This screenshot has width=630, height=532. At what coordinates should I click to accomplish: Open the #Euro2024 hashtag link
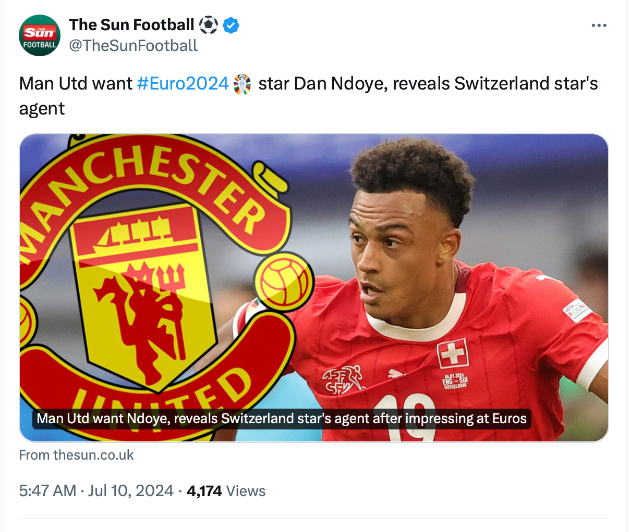(182, 84)
